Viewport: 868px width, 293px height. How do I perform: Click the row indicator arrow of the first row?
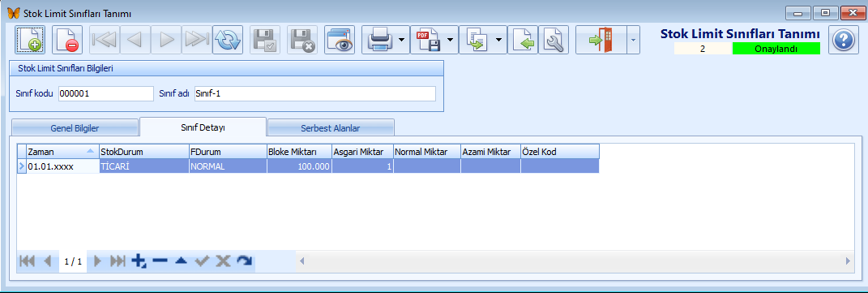click(x=22, y=166)
